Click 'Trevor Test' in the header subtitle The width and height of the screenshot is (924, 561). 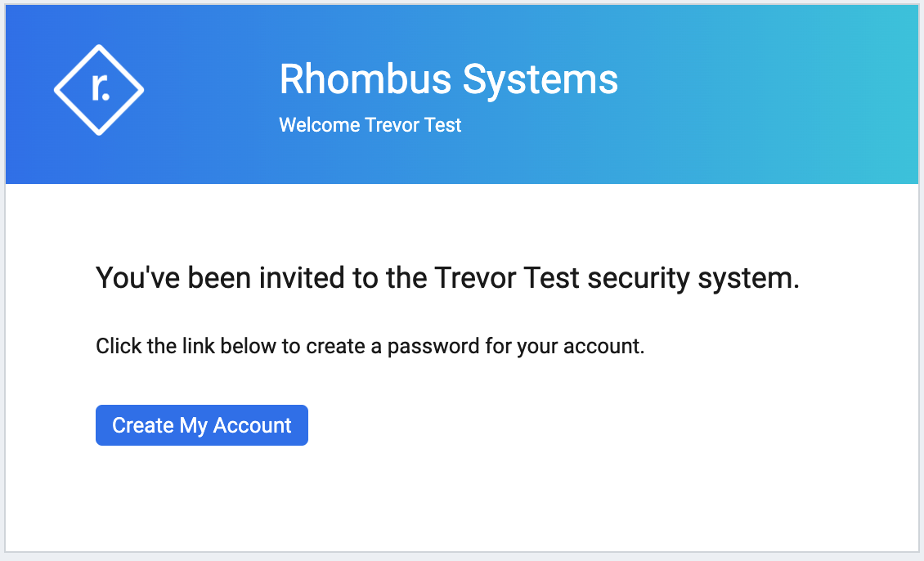coord(413,125)
